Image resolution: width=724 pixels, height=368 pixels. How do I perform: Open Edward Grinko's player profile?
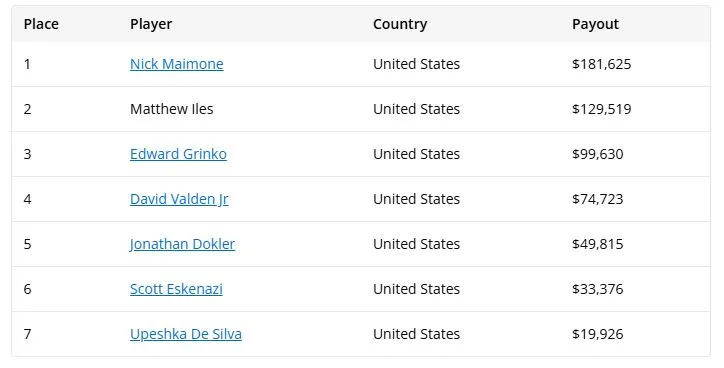pyautogui.click(x=178, y=154)
